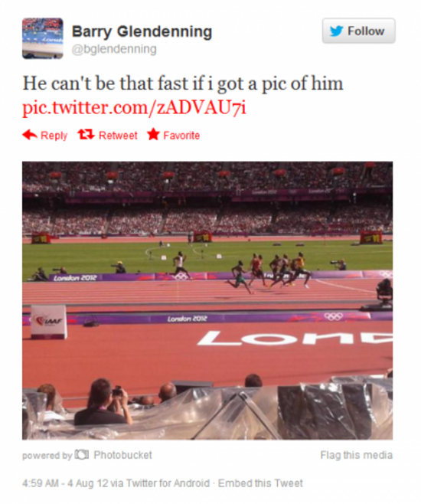Open the Barry Glendenning name link
This screenshot has width=421, height=504.
click(x=142, y=32)
